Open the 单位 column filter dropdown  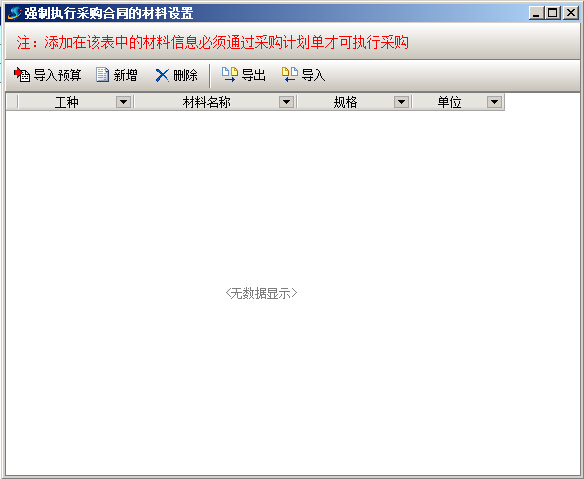click(x=494, y=102)
